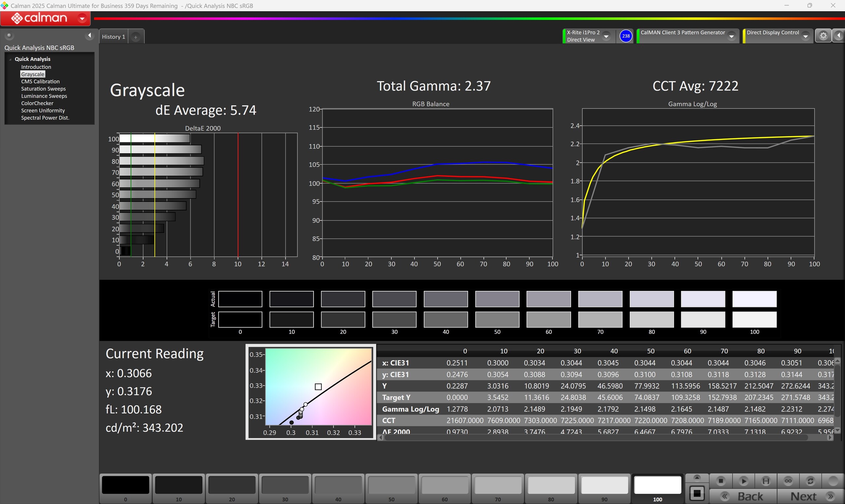This screenshot has width=845, height=504.
Task: Click the stop measurement button
Action: coord(721,481)
